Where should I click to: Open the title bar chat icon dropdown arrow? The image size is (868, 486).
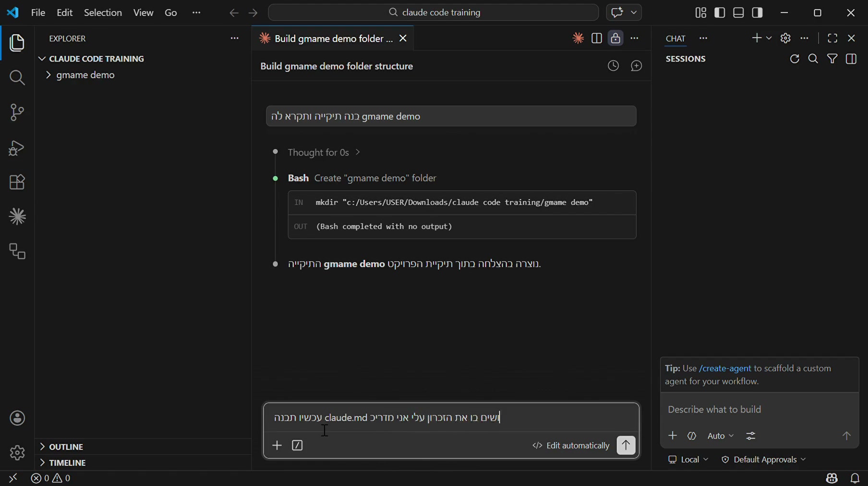634,13
